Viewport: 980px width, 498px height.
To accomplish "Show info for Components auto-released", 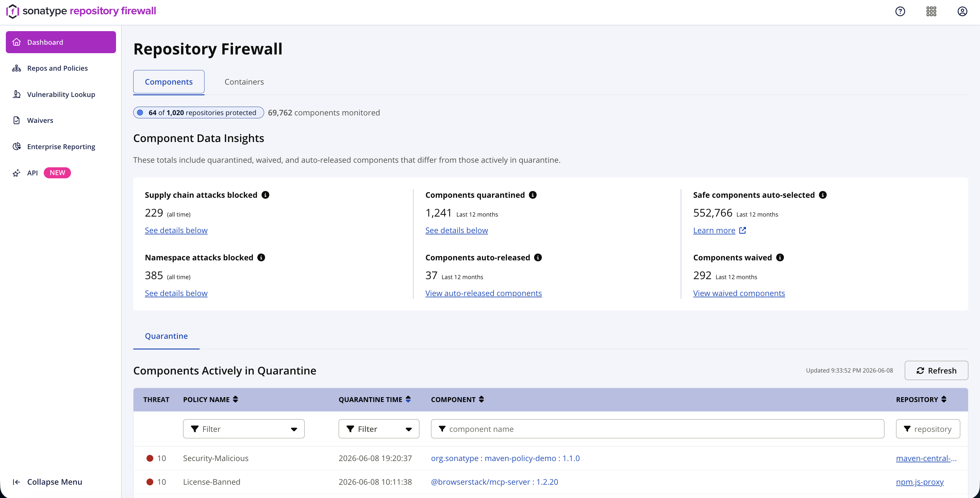I will [x=538, y=258].
